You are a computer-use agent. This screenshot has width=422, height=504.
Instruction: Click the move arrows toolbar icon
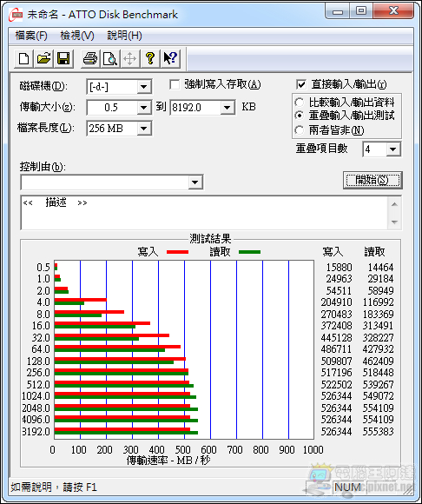pyautogui.click(x=130, y=59)
